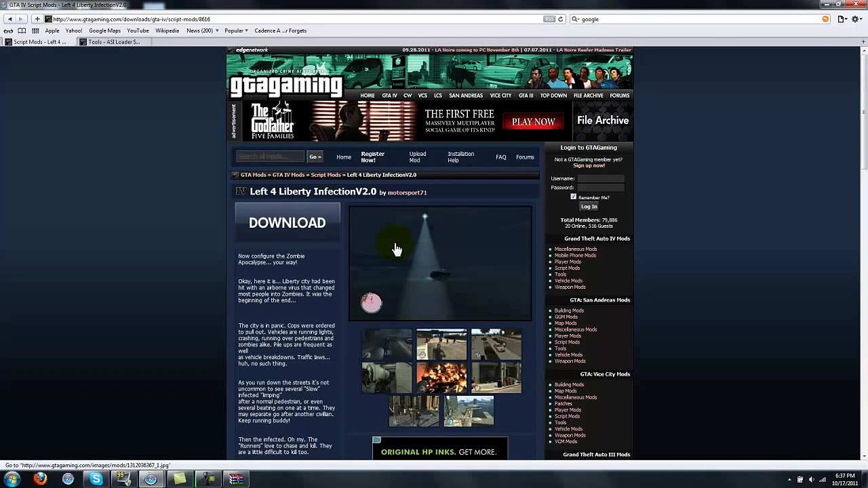Viewport: 868px width, 488px height.
Task: Open the explosion screenshot thumbnail
Action: pos(441,378)
